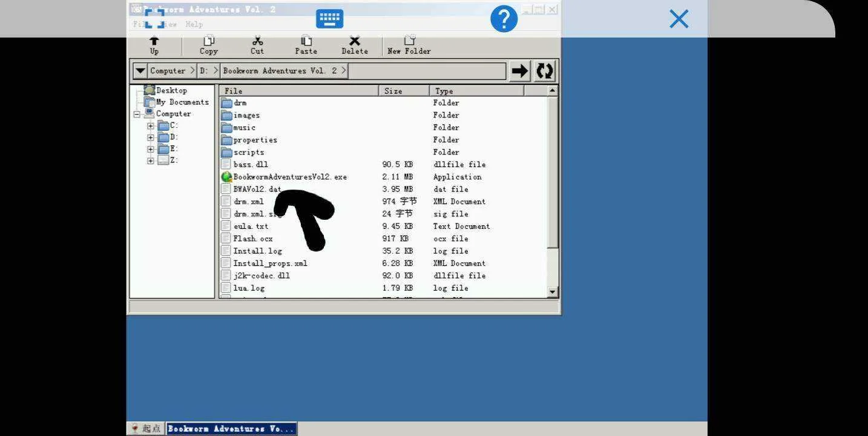Select the images folder icon
The height and width of the screenshot is (436, 868).
click(227, 115)
